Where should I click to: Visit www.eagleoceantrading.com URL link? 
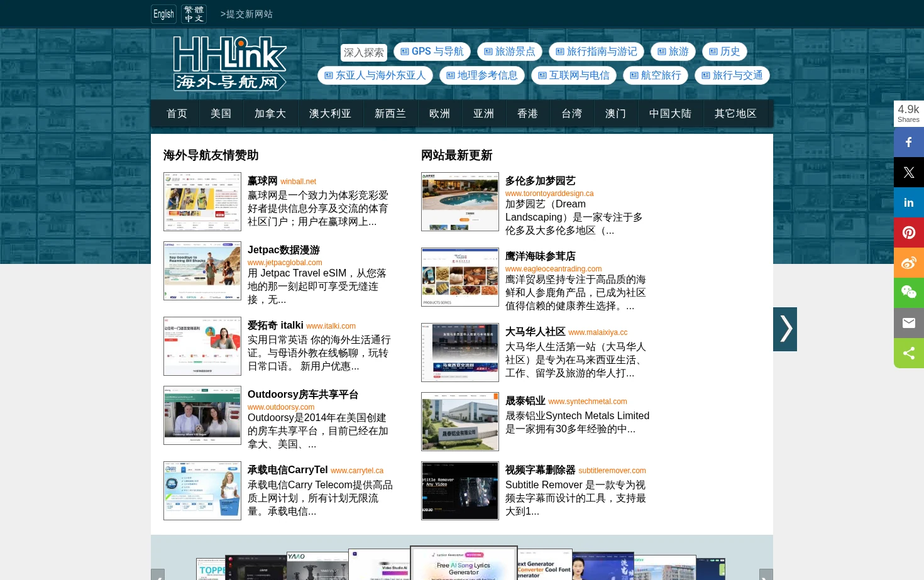(x=553, y=269)
